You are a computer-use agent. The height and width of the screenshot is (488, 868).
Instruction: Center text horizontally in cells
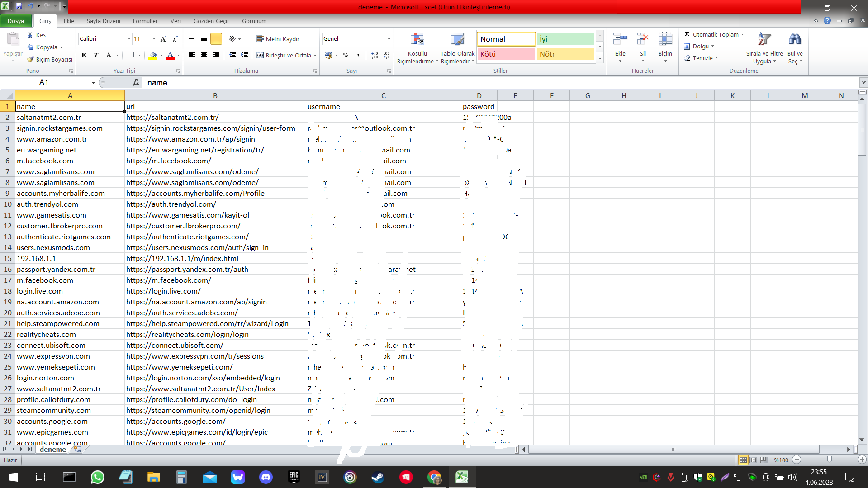pyautogui.click(x=204, y=55)
